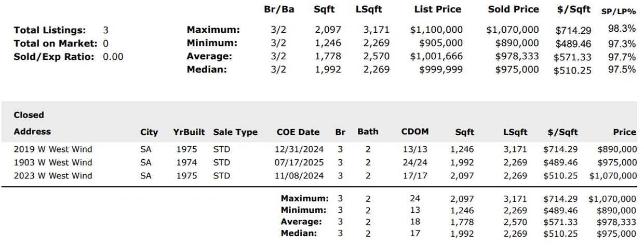Viewport: 644px width, 243px height.
Task: Click the List Price summary header
Action: [x=438, y=9]
